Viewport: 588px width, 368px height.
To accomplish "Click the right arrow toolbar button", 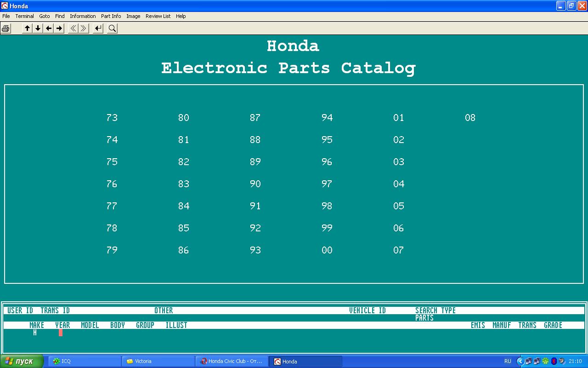I will (59, 29).
